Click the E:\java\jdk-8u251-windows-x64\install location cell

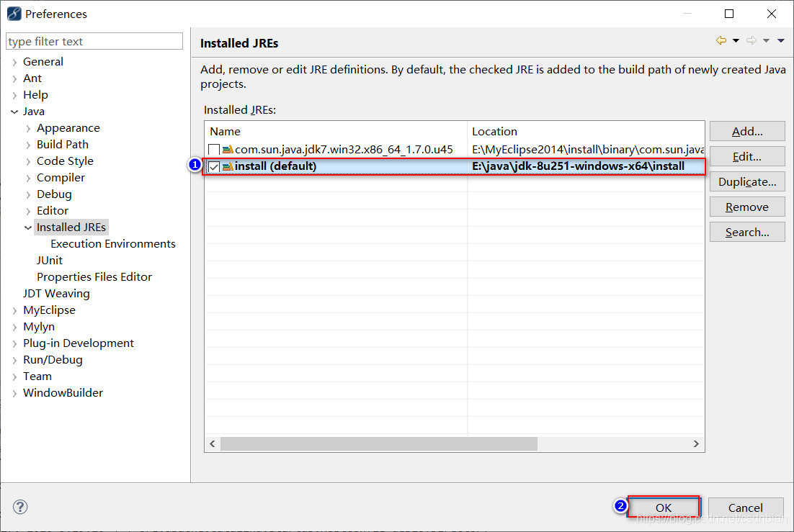point(579,166)
